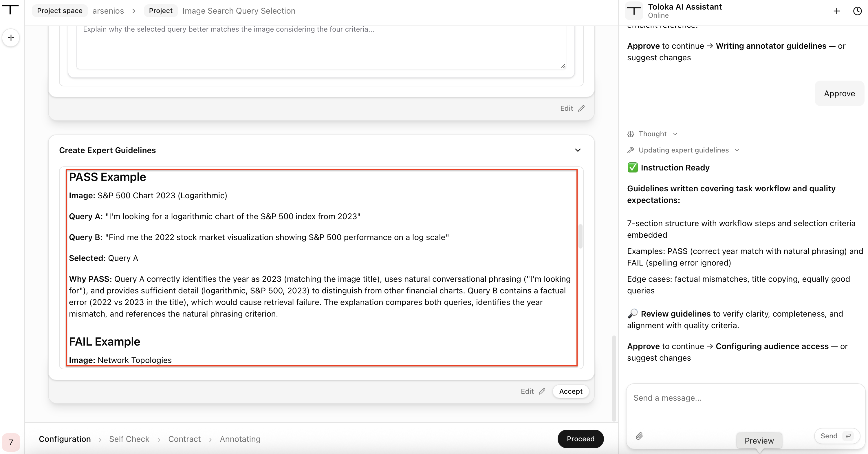Add a new item with sidebar plus
Screen dimensions: 868x454
11,37
